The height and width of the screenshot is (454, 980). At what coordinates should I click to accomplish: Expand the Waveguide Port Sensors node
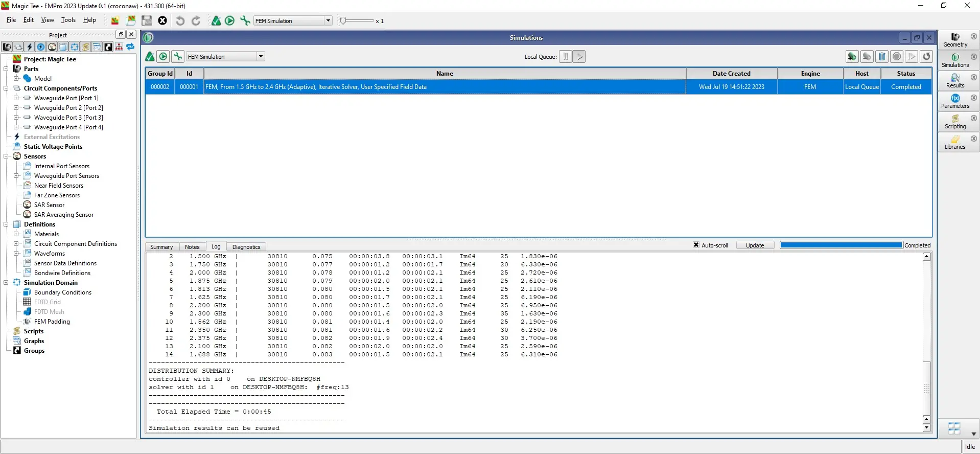[16, 175]
